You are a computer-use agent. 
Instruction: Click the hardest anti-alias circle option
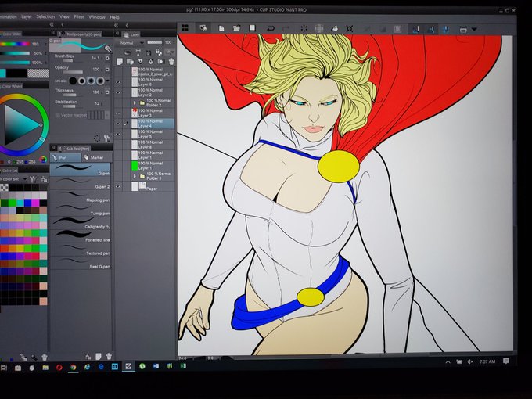coord(73,81)
